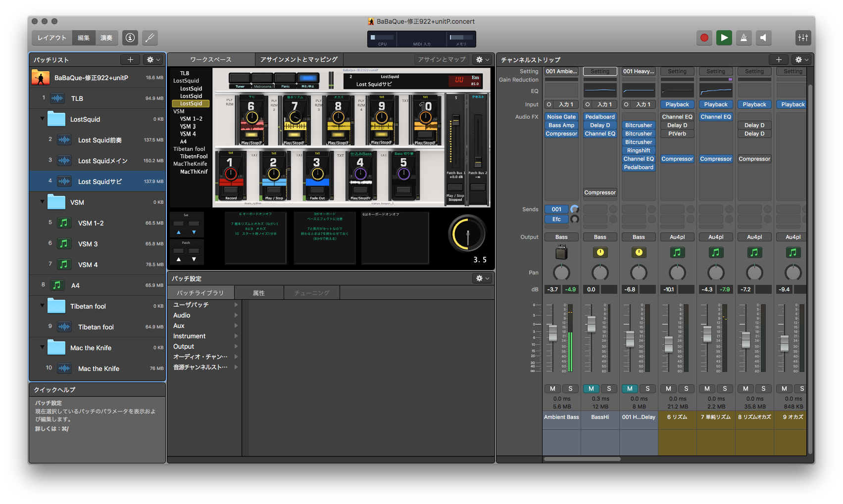
Task: Collapse the LostSquid folder in patch list
Action: [42, 119]
